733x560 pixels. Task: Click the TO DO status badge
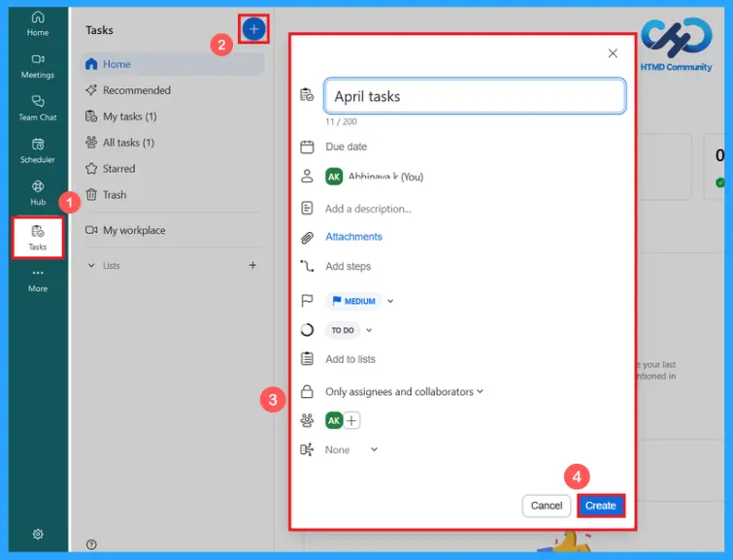(x=343, y=330)
